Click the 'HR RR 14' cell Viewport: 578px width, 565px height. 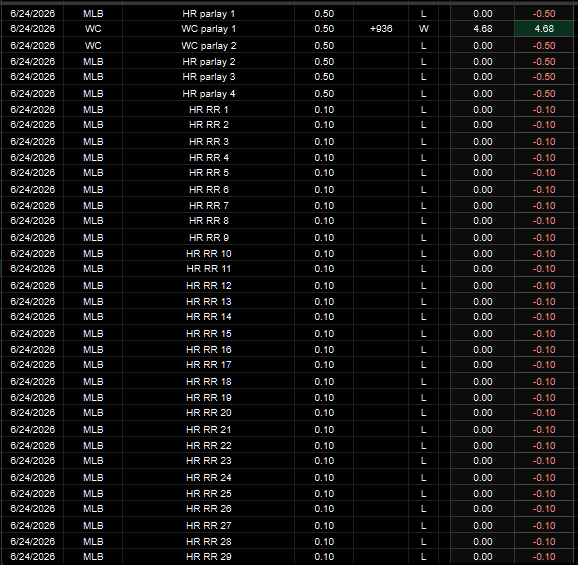[x=209, y=317]
